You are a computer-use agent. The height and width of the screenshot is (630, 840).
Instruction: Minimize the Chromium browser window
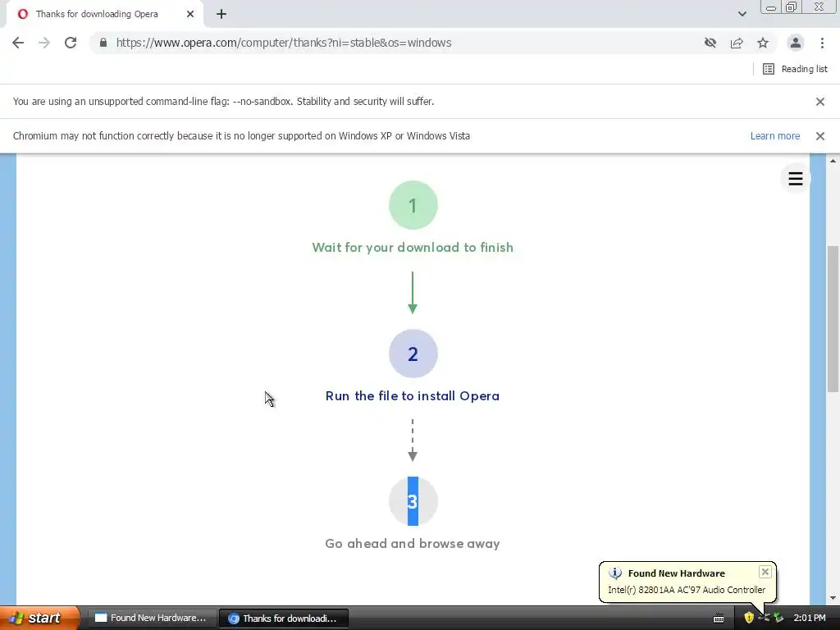coord(771,7)
